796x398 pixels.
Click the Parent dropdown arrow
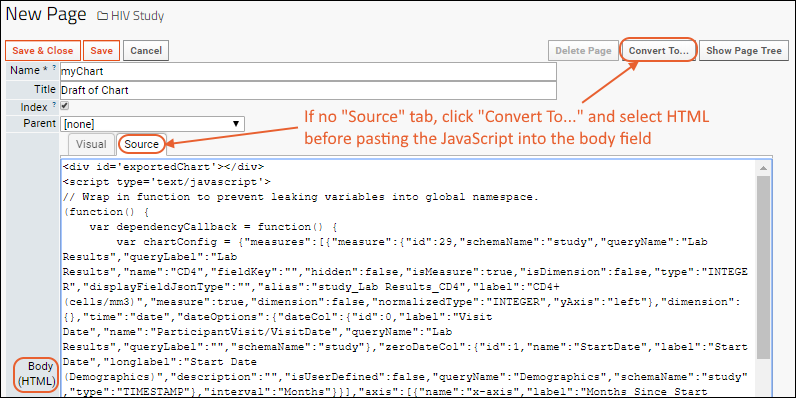tap(236, 124)
